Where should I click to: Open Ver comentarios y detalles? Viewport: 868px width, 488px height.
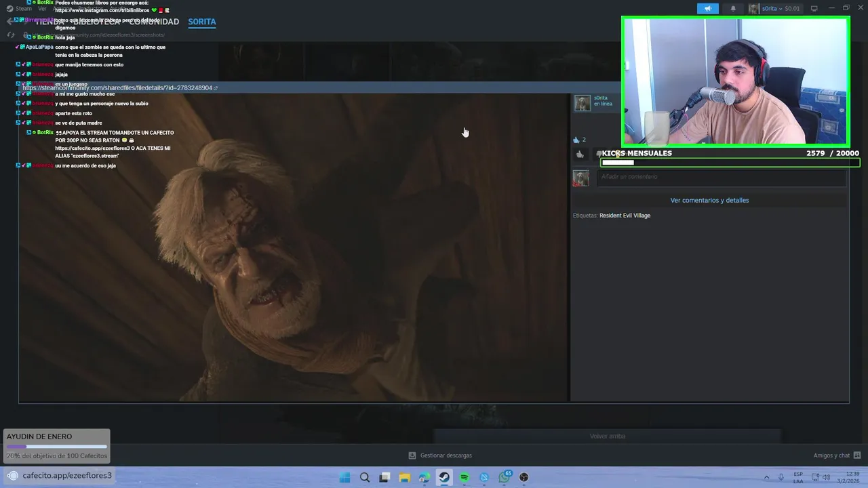click(709, 200)
